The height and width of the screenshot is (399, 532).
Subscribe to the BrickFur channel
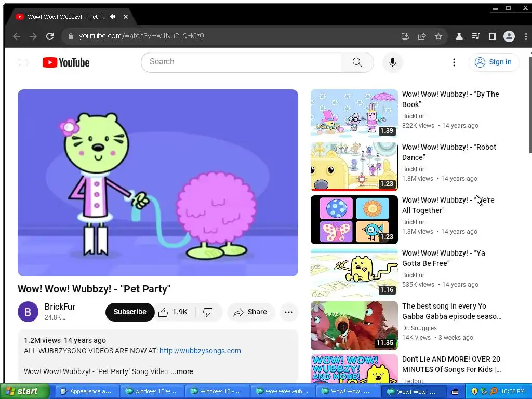(129, 312)
